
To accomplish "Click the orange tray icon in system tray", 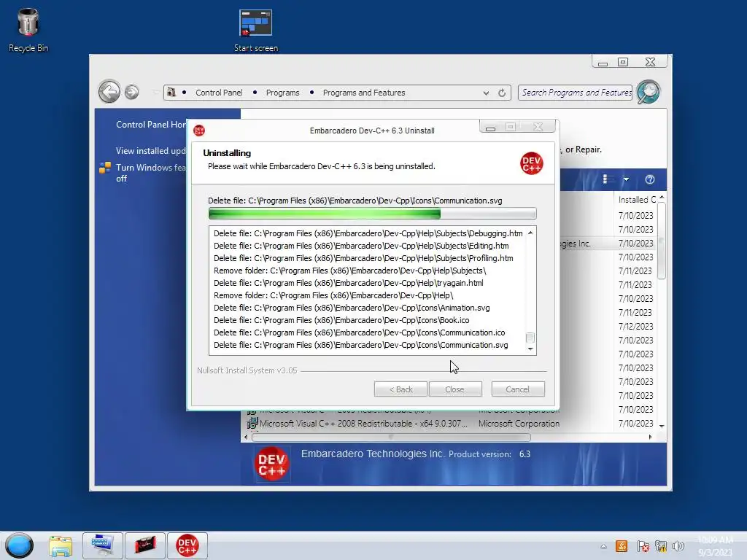I will (x=622, y=546).
